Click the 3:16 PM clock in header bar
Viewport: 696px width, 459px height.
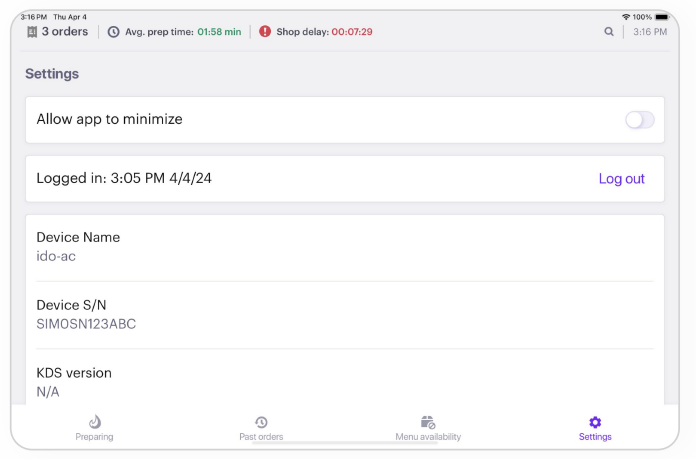650,32
